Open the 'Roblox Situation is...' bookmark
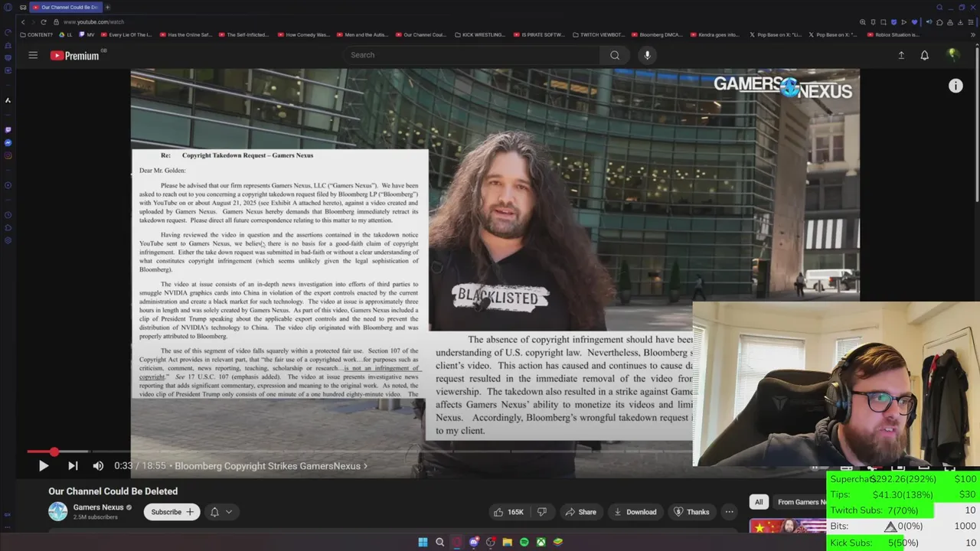This screenshot has width=980, height=551. tap(893, 34)
